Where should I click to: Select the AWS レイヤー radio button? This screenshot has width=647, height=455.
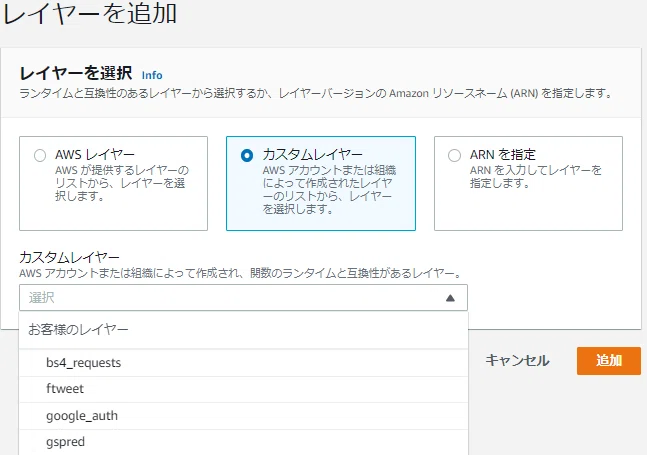click(x=40, y=156)
